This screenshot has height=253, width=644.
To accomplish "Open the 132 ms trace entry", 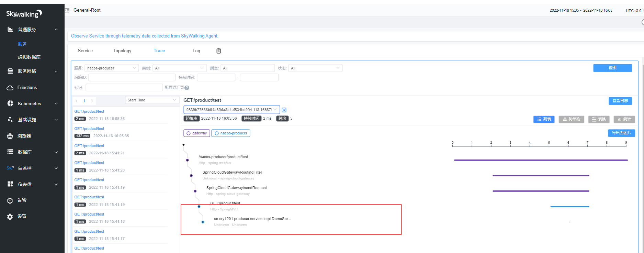I will [x=120, y=132].
